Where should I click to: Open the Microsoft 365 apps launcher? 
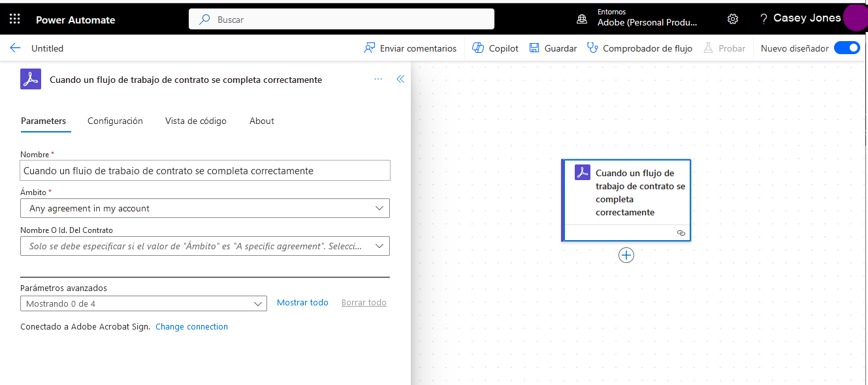pos(14,18)
